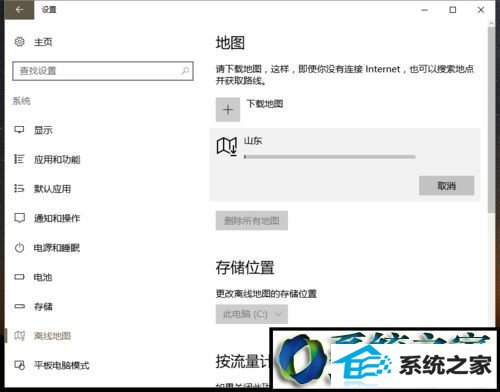
Task: Click the plus icon to download maps
Action: [x=228, y=110]
